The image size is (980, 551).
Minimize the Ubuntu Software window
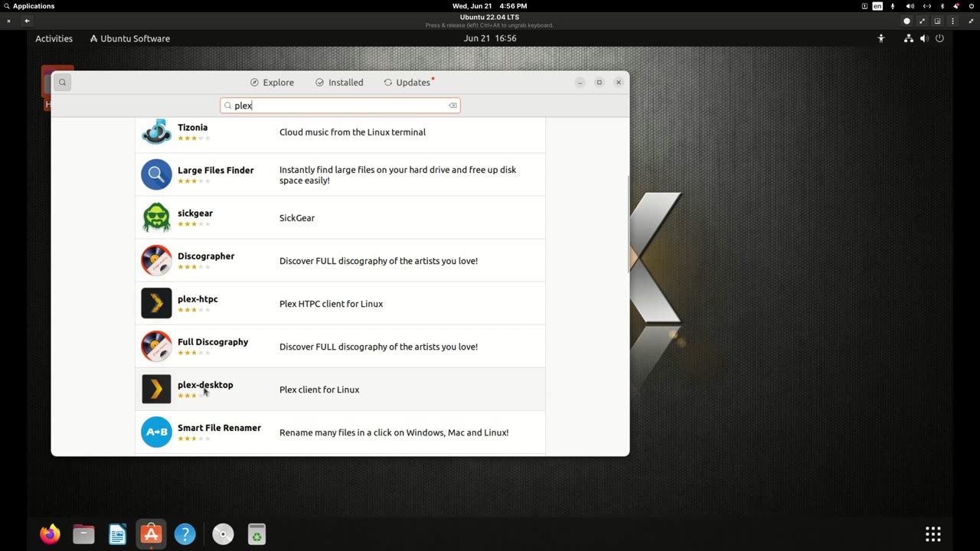[x=580, y=82]
